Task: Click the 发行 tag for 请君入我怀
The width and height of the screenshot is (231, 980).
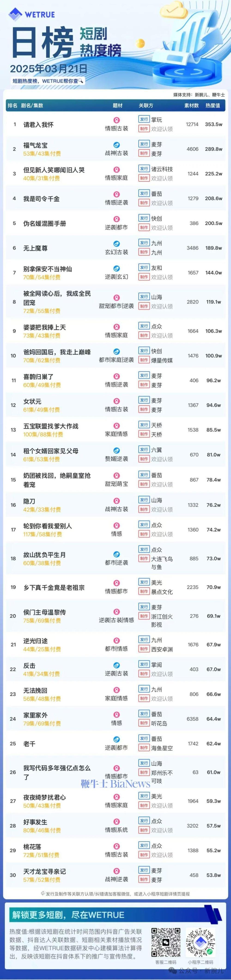Action: coord(143,119)
